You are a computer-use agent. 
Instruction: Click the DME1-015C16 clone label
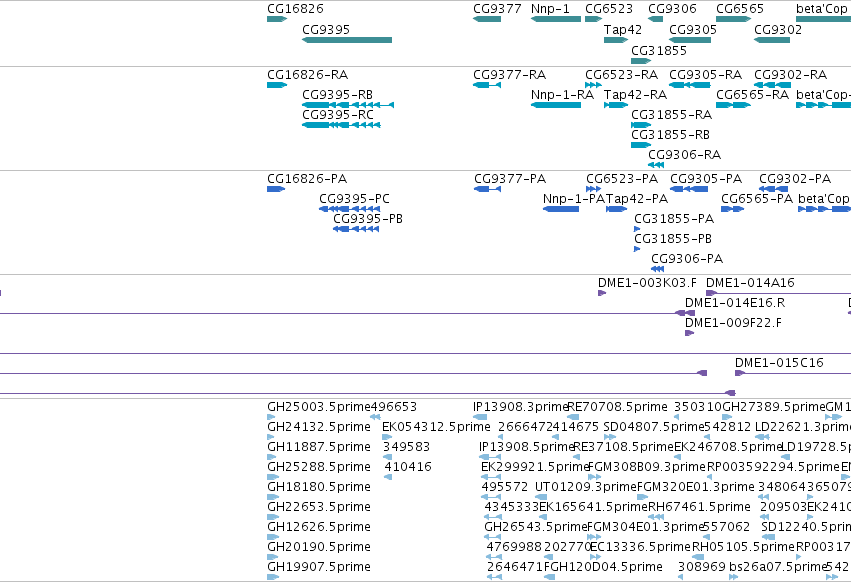779,363
